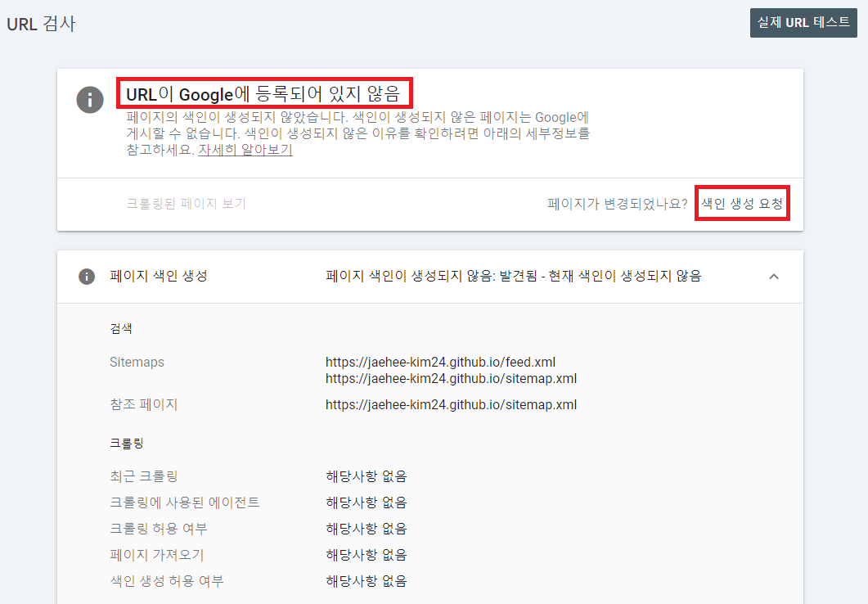Select the sitemap.xml URL under Sitemaps
This screenshot has width=868, height=604.
point(451,379)
